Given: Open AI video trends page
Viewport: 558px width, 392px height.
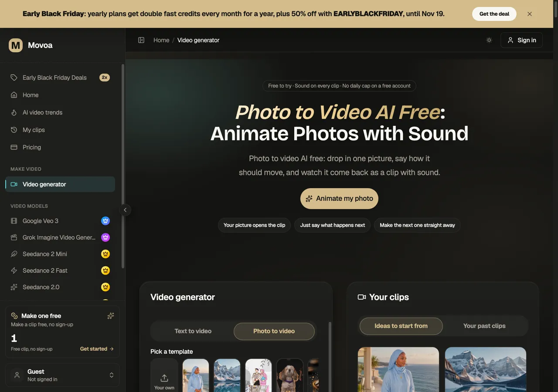Looking at the screenshot, I should tap(60, 112).
